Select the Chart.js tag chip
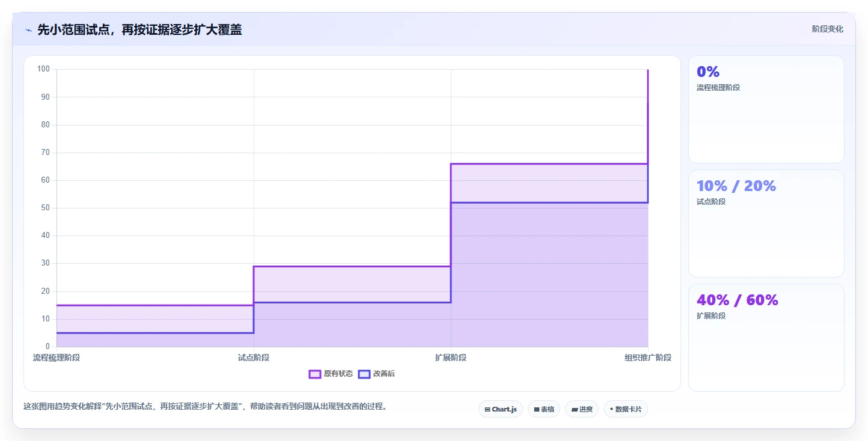 501,409
